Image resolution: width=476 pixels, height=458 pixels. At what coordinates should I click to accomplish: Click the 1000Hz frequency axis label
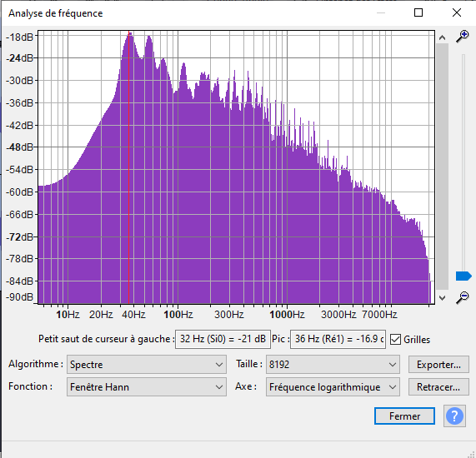(x=287, y=315)
